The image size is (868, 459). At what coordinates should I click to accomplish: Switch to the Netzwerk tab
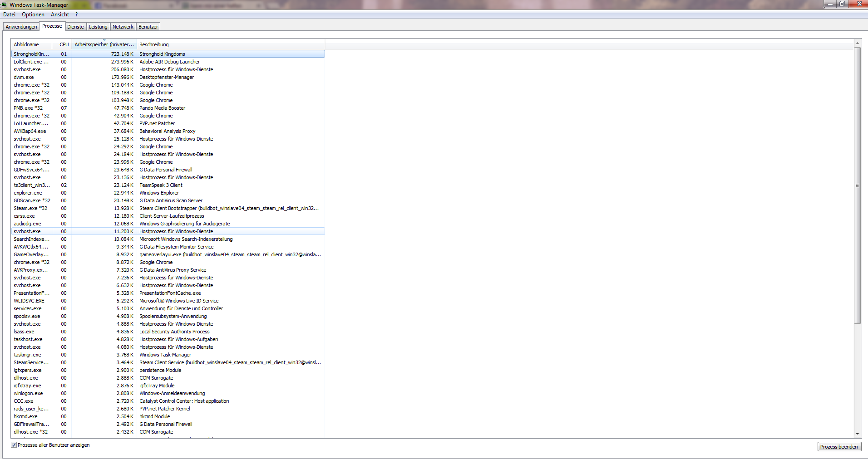click(123, 27)
